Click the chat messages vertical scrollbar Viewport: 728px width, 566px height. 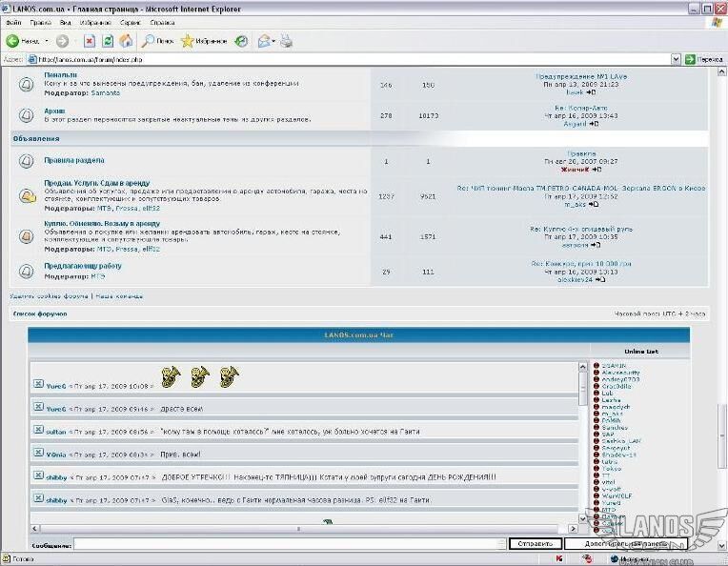pos(583,443)
